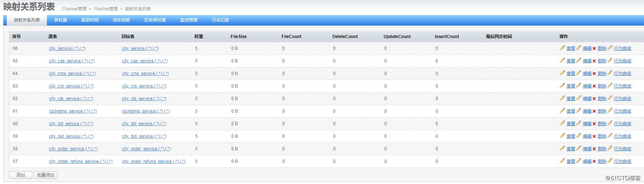
Task: Click the pencil icon beside 查看 in row 57
Action: point(562,161)
